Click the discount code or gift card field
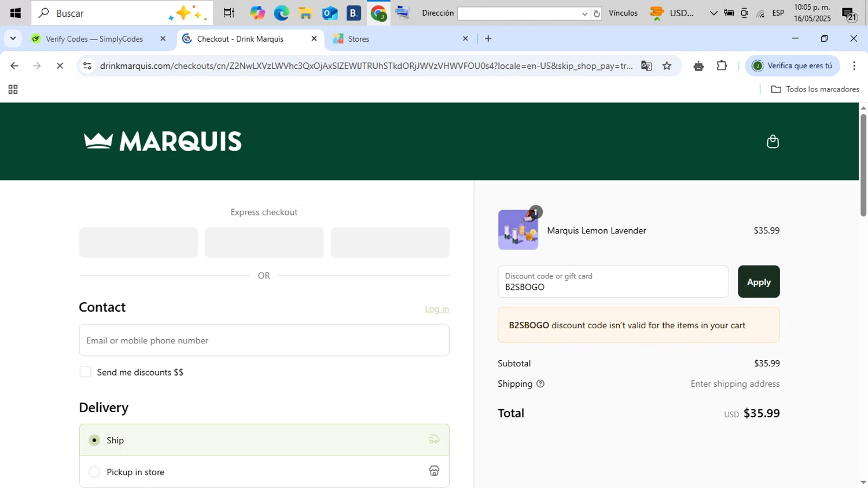 click(613, 282)
